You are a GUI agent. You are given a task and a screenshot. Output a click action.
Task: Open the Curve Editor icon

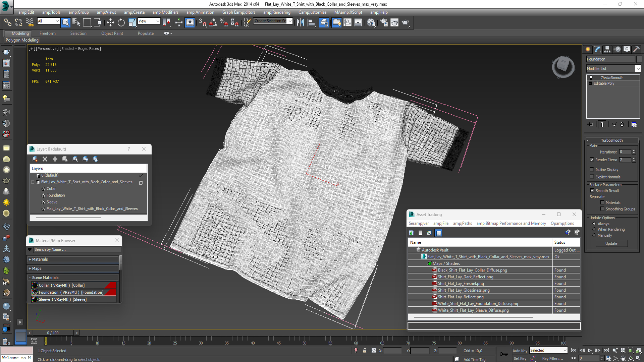click(347, 22)
